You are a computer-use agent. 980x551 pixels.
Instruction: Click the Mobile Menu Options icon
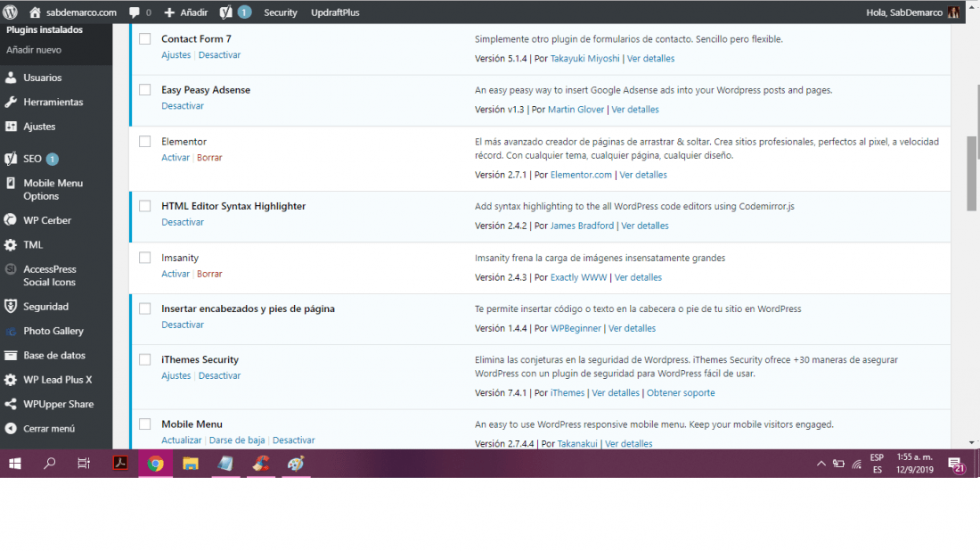point(11,184)
